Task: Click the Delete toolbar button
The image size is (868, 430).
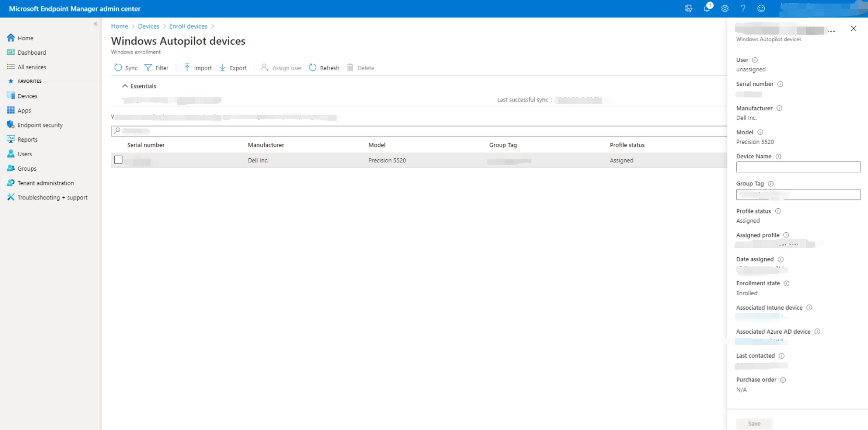Action: tap(361, 68)
